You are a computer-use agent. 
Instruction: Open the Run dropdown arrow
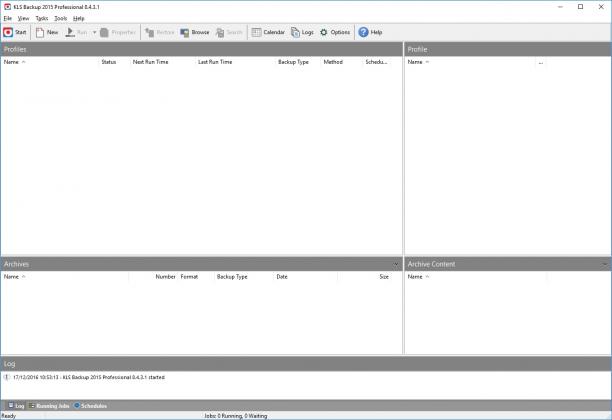tap(94, 32)
